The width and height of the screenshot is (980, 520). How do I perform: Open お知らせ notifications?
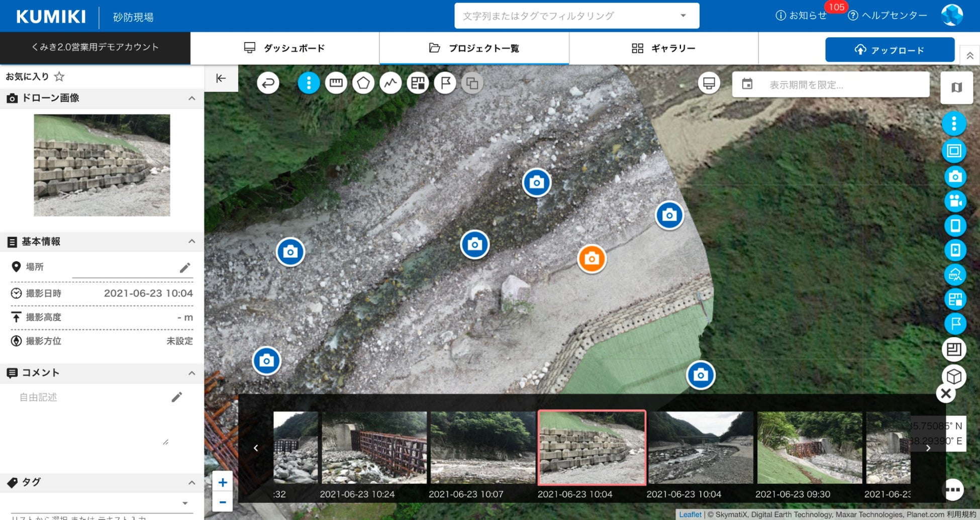pos(801,16)
